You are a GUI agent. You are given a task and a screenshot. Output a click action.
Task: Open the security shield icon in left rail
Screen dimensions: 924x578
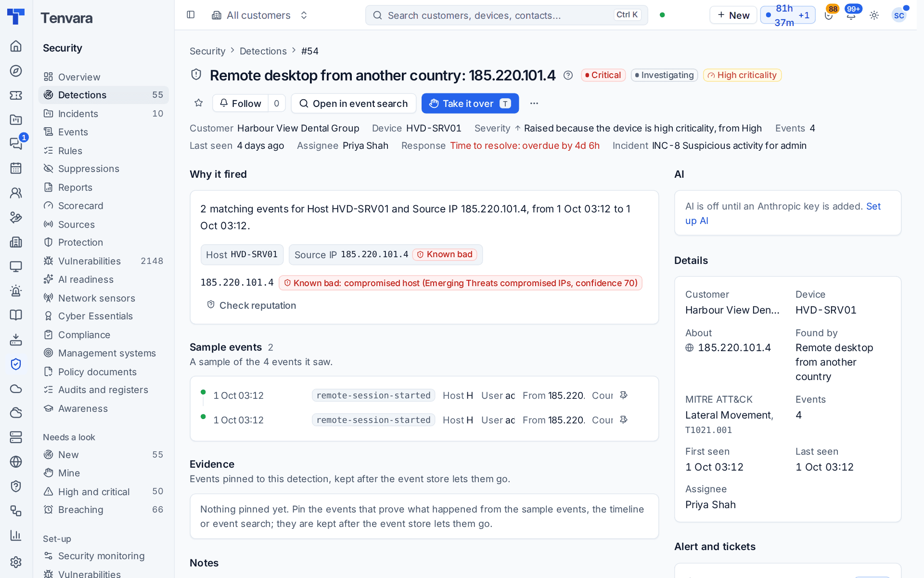[16, 364]
